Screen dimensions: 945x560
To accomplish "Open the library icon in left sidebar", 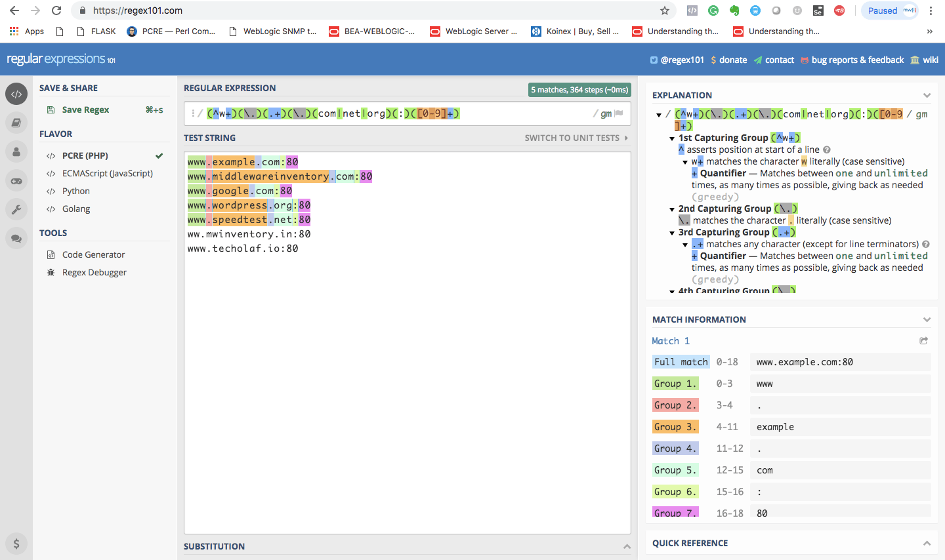I will click(x=16, y=123).
